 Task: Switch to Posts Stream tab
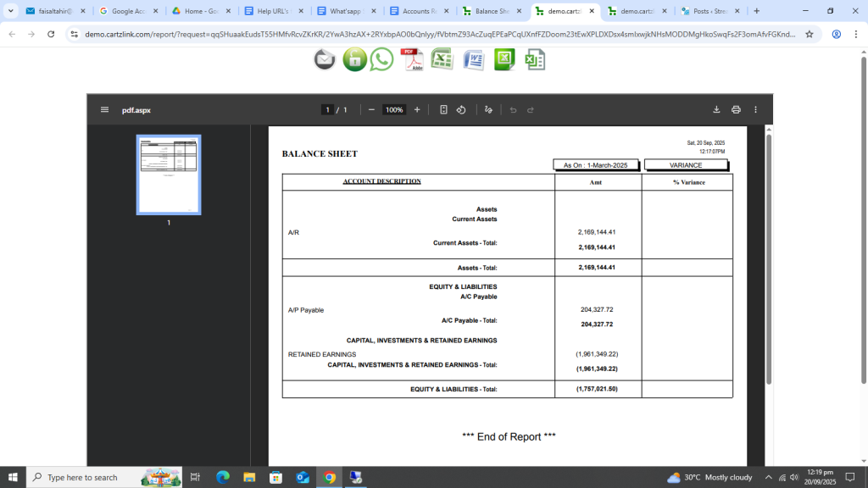[709, 11]
